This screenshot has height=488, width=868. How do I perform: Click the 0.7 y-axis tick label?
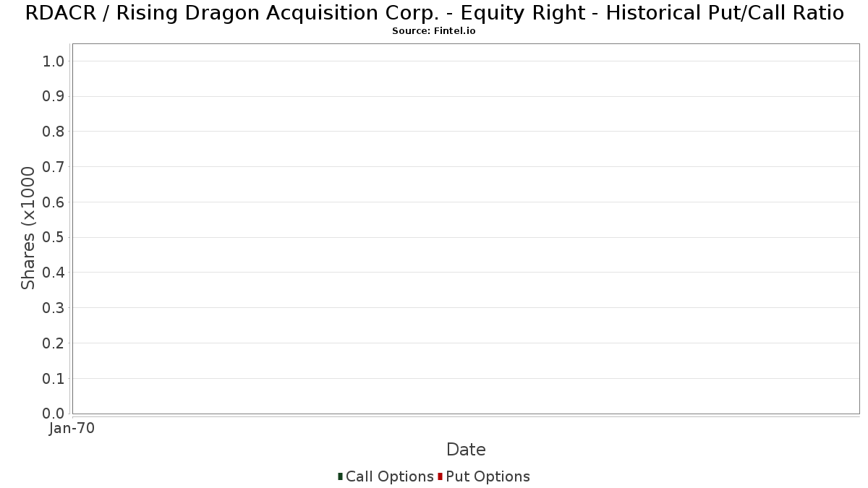click(54, 167)
